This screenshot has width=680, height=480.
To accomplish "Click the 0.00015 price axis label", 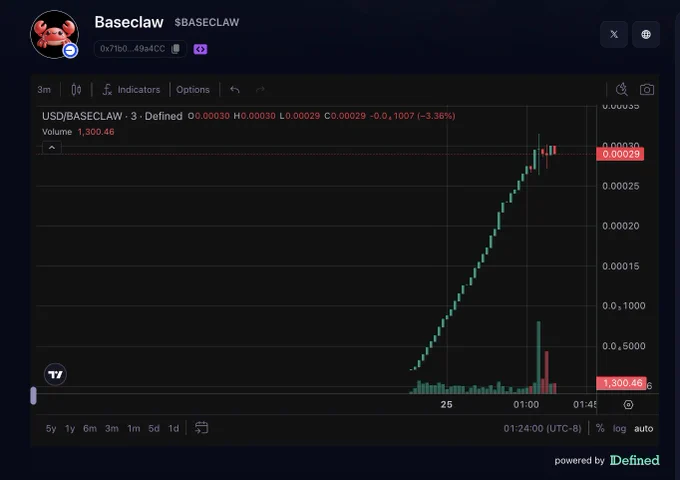I will (621, 266).
